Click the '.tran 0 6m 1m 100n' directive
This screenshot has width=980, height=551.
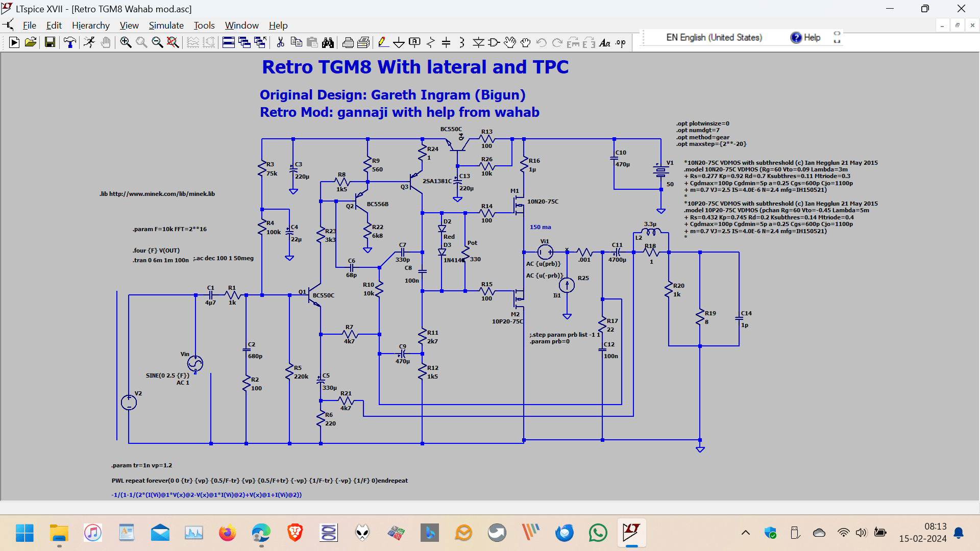[x=161, y=260]
